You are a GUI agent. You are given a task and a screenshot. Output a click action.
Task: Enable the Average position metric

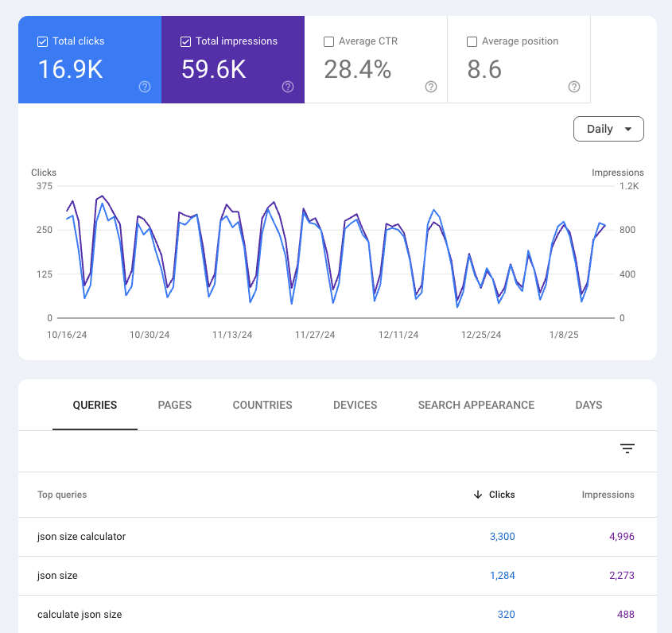point(472,41)
